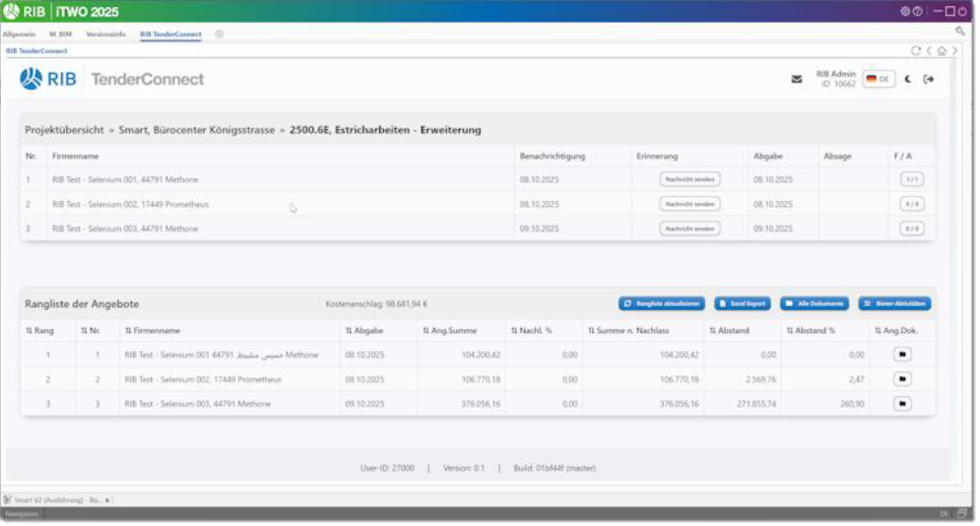The image size is (980, 526).
Task: Click the browser refresh icon
Action: pyautogui.click(x=915, y=50)
